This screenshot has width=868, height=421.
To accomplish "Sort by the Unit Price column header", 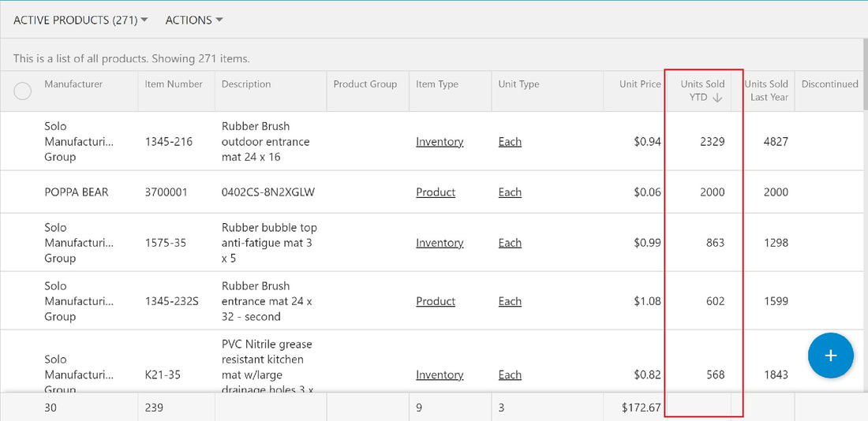I will (641, 84).
